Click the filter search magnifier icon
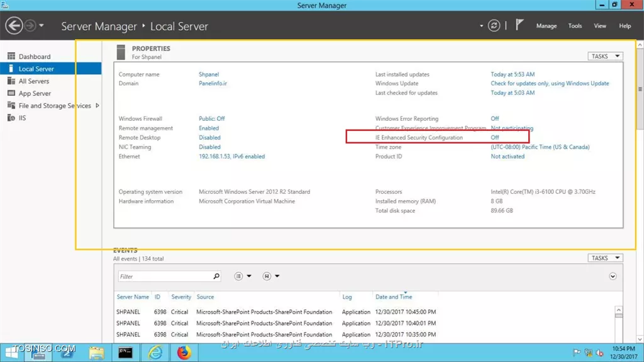The height and width of the screenshot is (362, 644). pyautogui.click(x=216, y=276)
